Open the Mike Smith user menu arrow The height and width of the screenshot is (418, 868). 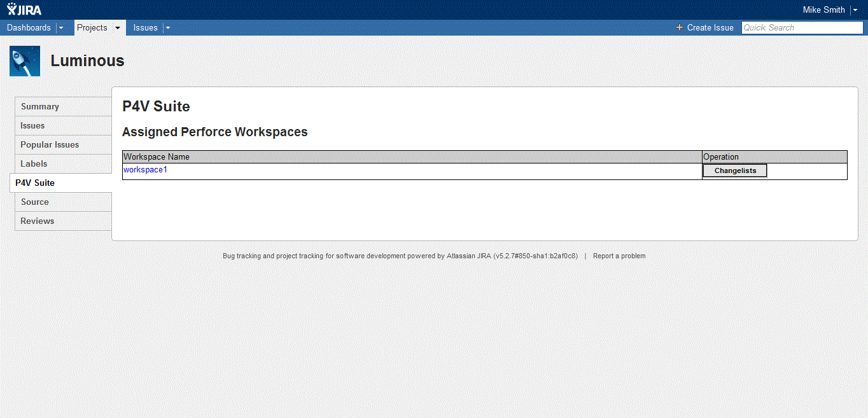[x=855, y=10]
